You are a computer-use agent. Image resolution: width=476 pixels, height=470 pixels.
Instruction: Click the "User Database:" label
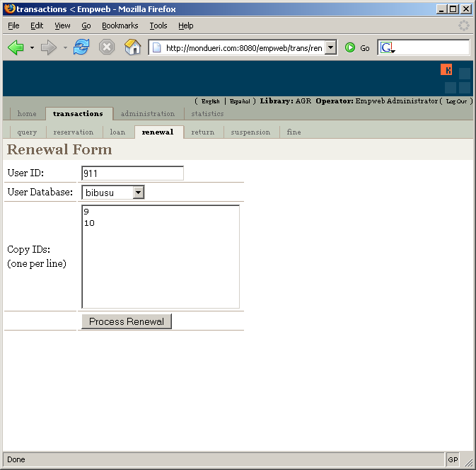[40, 192]
